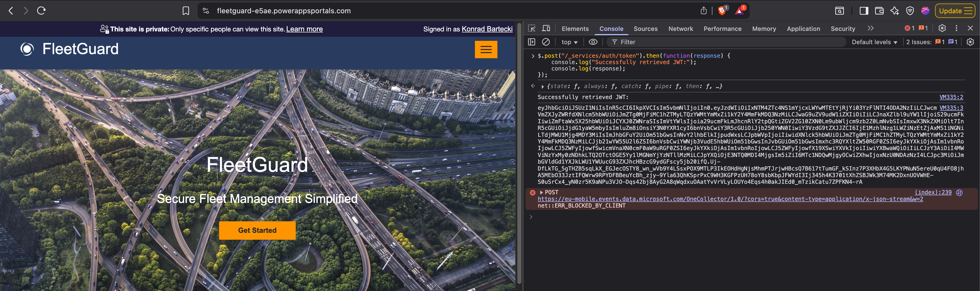Click the console input prompt line

click(751, 217)
